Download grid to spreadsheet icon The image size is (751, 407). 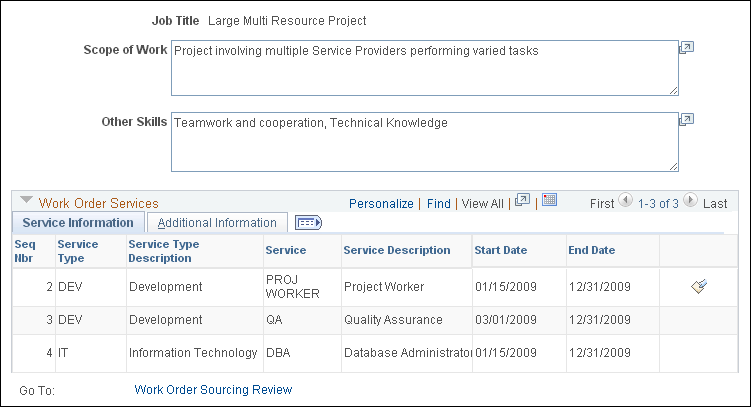(x=549, y=201)
